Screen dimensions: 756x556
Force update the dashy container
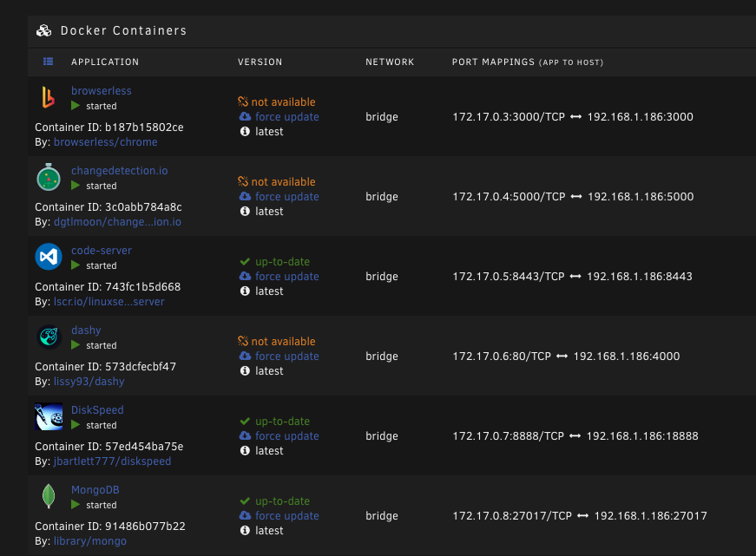(x=287, y=356)
